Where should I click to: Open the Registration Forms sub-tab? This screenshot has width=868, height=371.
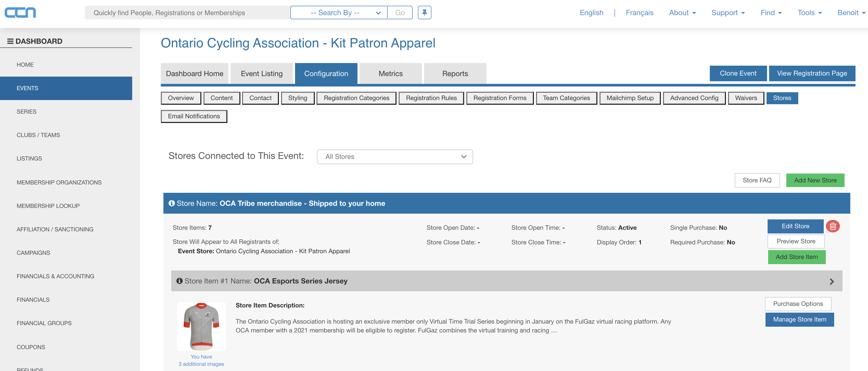pos(499,98)
